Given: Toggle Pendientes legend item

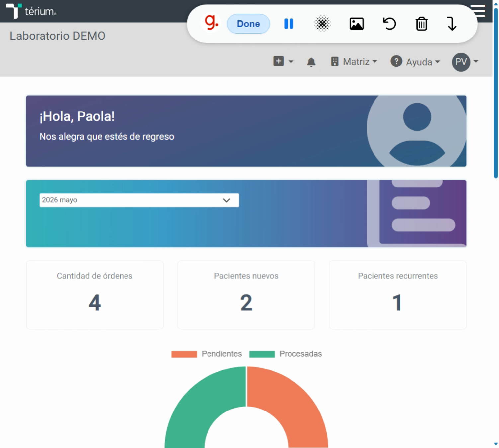Looking at the screenshot, I should click(x=207, y=354).
